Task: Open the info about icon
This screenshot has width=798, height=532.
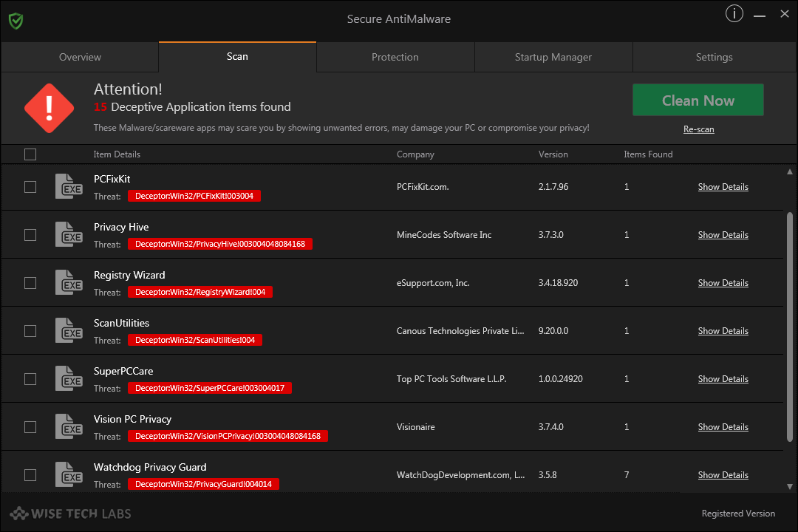Action: pos(734,14)
